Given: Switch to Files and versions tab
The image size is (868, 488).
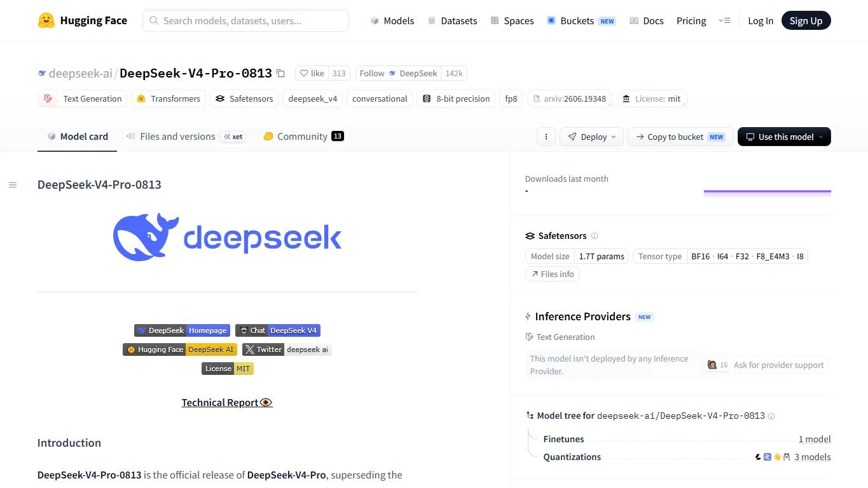Looking at the screenshot, I should point(186,136).
